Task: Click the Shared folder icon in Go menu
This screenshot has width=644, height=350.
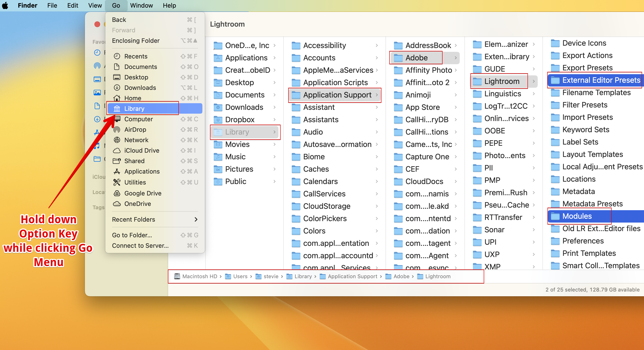Action: (x=117, y=161)
